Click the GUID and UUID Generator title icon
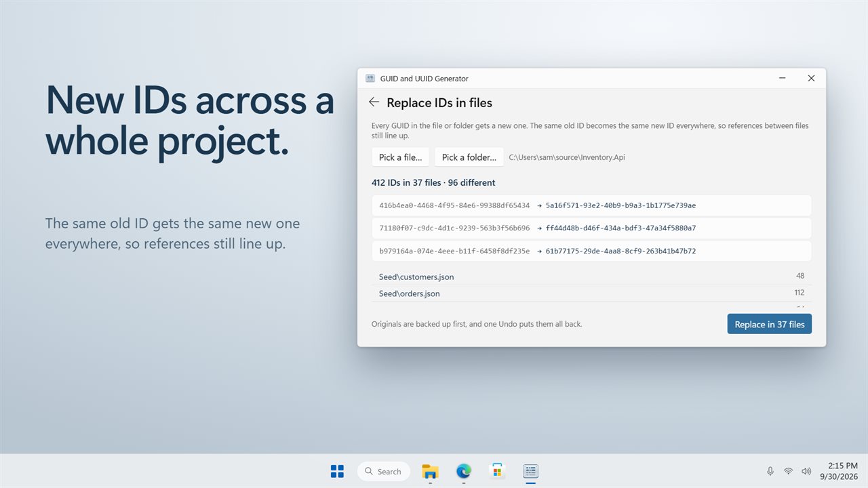Viewport: 868px width, 488px height. point(370,79)
